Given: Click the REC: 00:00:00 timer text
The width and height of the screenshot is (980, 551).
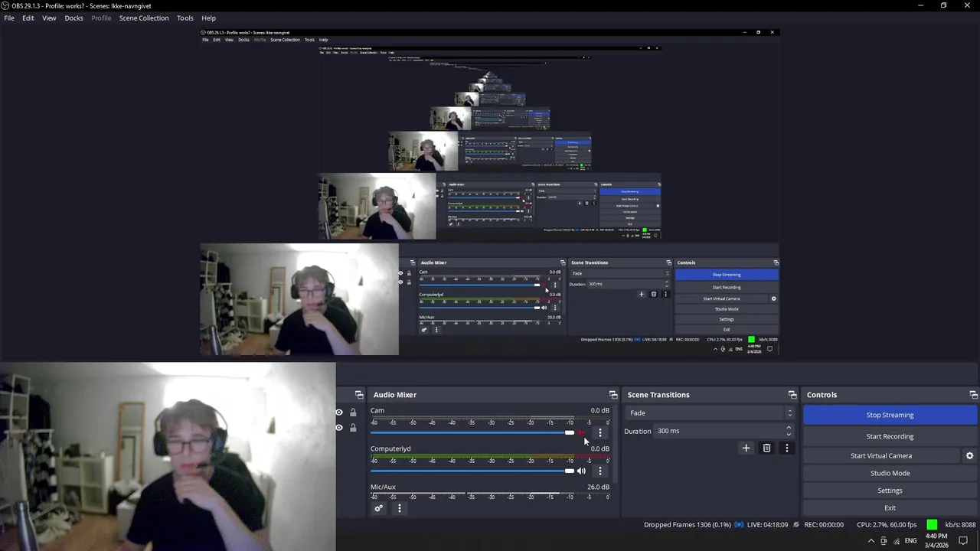Looking at the screenshot, I should click(824, 525).
